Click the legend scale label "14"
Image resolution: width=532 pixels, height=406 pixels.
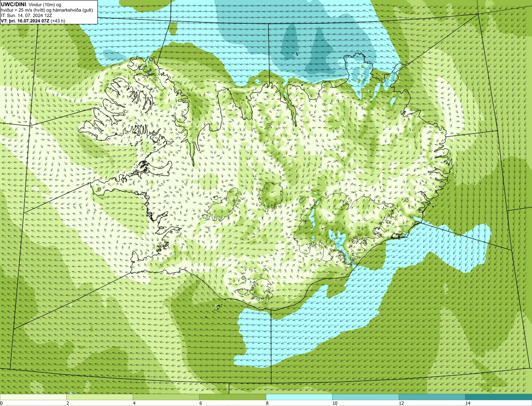pyautogui.click(x=468, y=403)
